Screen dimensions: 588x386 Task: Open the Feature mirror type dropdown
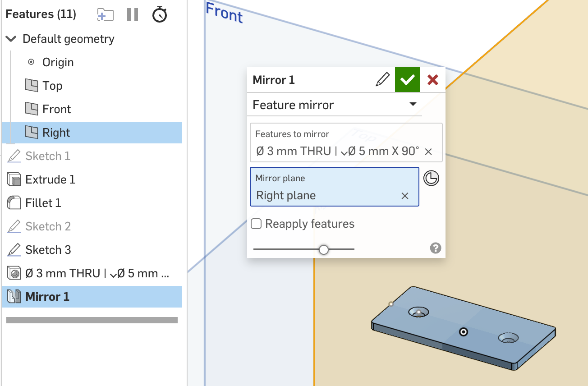[335, 105]
